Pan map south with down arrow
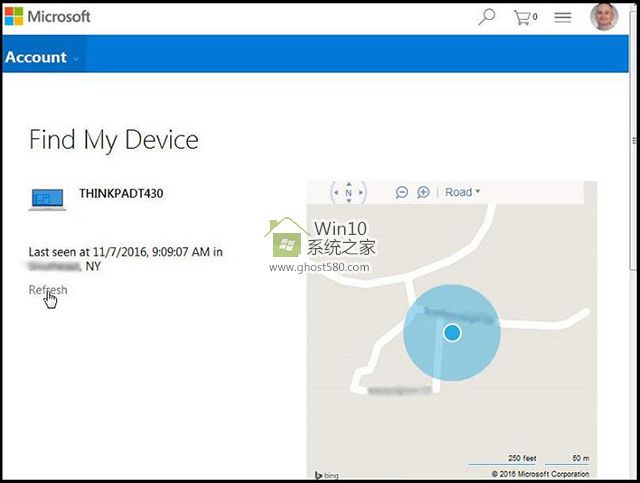The image size is (640, 483). 349,201
